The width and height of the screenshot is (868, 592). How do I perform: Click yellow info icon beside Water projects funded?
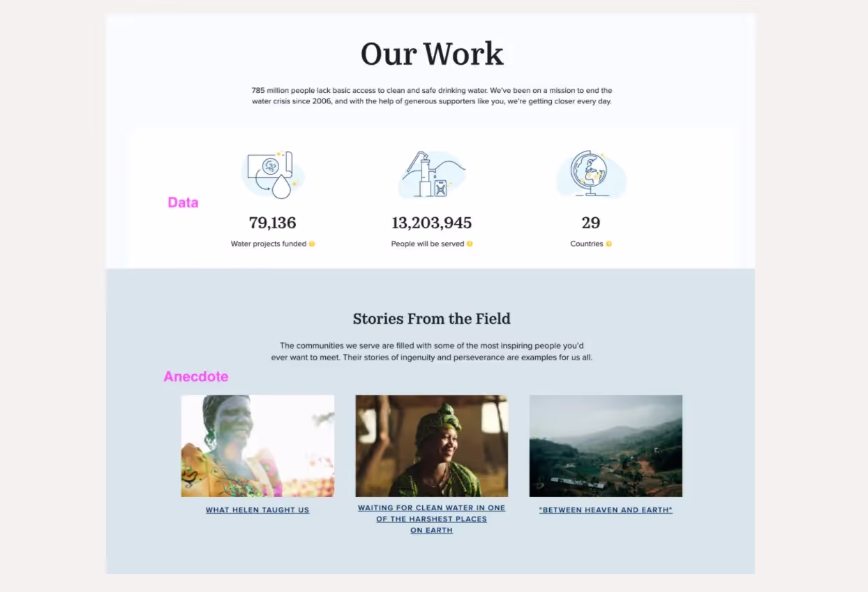point(312,244)
